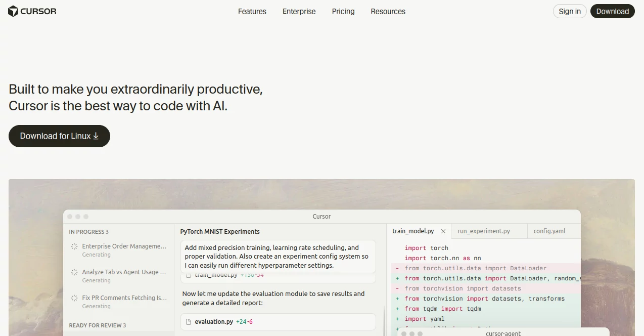Viewport: 644px width, 336px height.
Task: Click the Cursor logo in the page header
Action: [32, 11]
